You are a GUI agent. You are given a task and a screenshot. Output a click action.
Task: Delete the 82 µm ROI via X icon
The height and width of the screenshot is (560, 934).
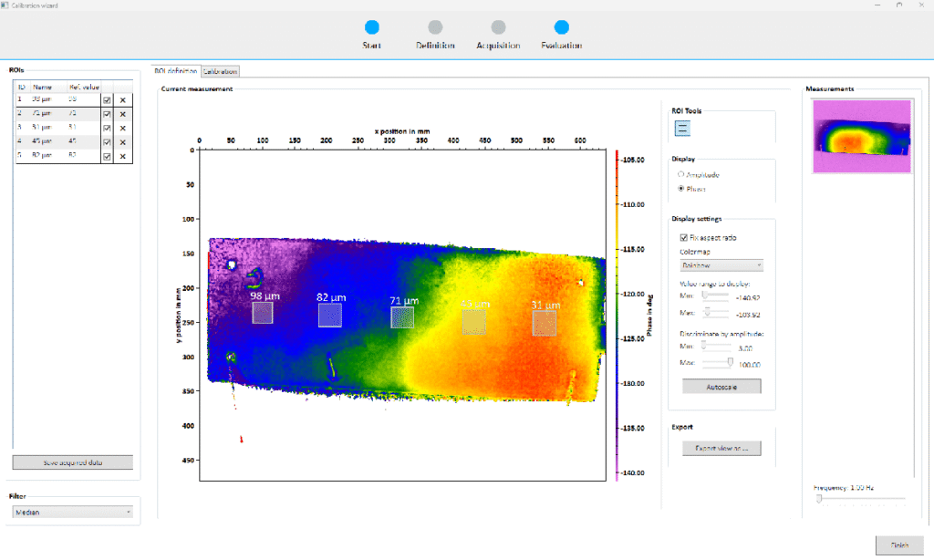click(122, 156)
